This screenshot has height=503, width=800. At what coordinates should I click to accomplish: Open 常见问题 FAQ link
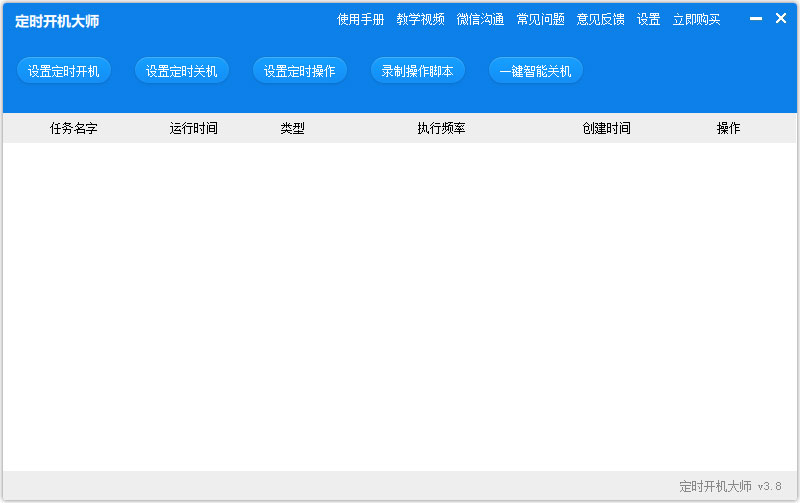click(x=540, y=20)
